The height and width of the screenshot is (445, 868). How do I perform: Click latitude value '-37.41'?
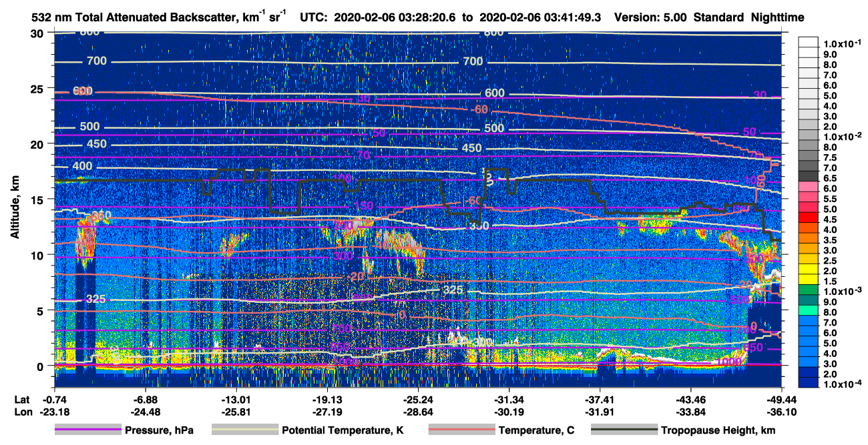pyautogui.click(x=600, y=400)
